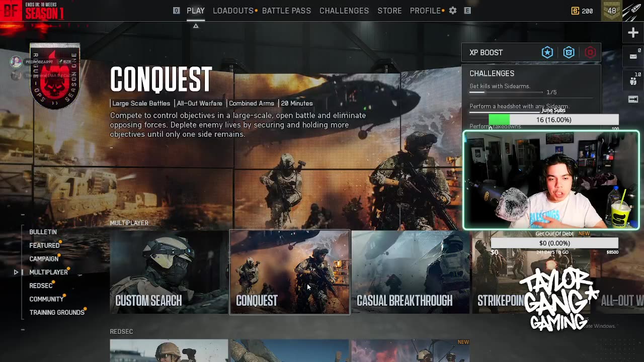The height and width of the screenshot is (362, 644).
Task: Open the PROFILE tab
Action: pos(425,11)
